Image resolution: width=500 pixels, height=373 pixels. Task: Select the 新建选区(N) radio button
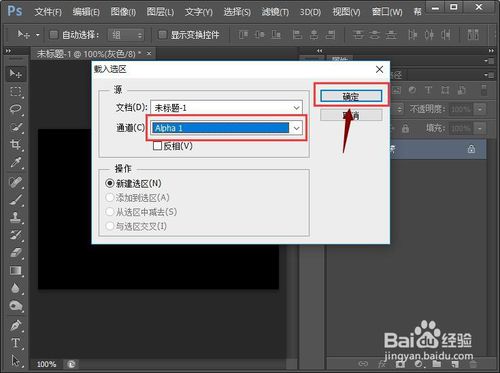tap(110, 183)
